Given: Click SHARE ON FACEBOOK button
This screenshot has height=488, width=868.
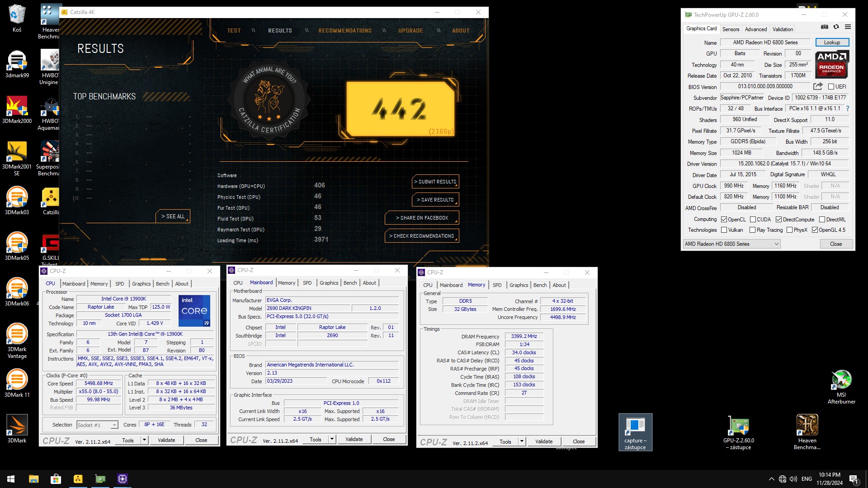Looking at the screenshot, I should 422,218.
